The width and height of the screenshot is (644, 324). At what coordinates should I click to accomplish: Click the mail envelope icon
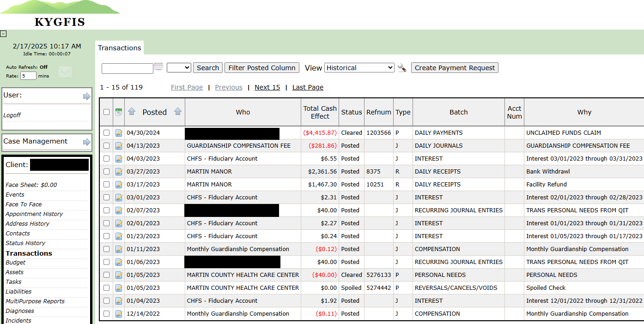click(x=65, y=72)
